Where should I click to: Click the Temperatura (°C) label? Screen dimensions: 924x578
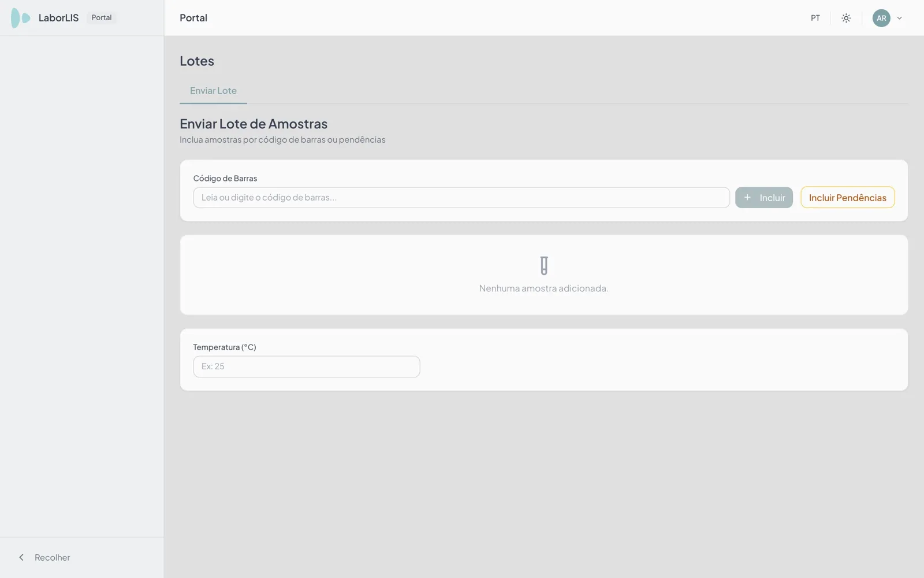(x=225, y=347)
